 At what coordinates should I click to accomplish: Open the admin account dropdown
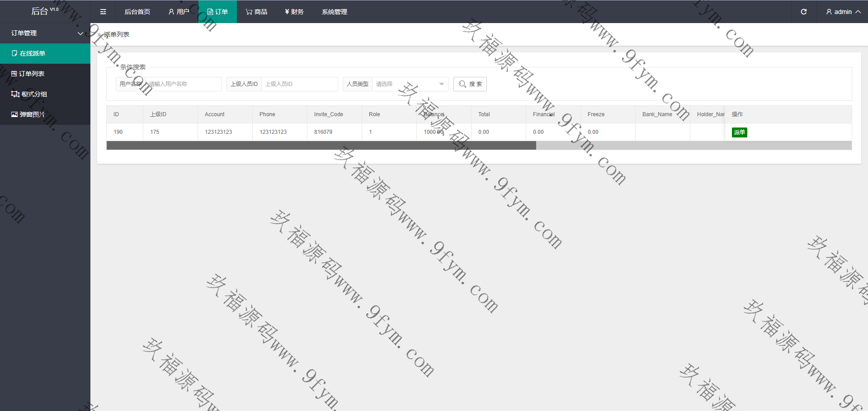point(843,12)
